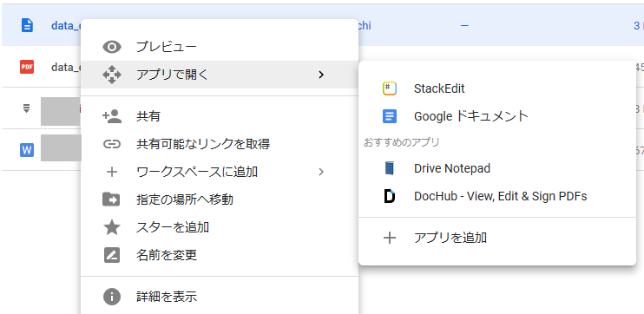This screenshot has width=644, height=314.
Task: Open with Drive Notepad
Action: coord(497,168)
